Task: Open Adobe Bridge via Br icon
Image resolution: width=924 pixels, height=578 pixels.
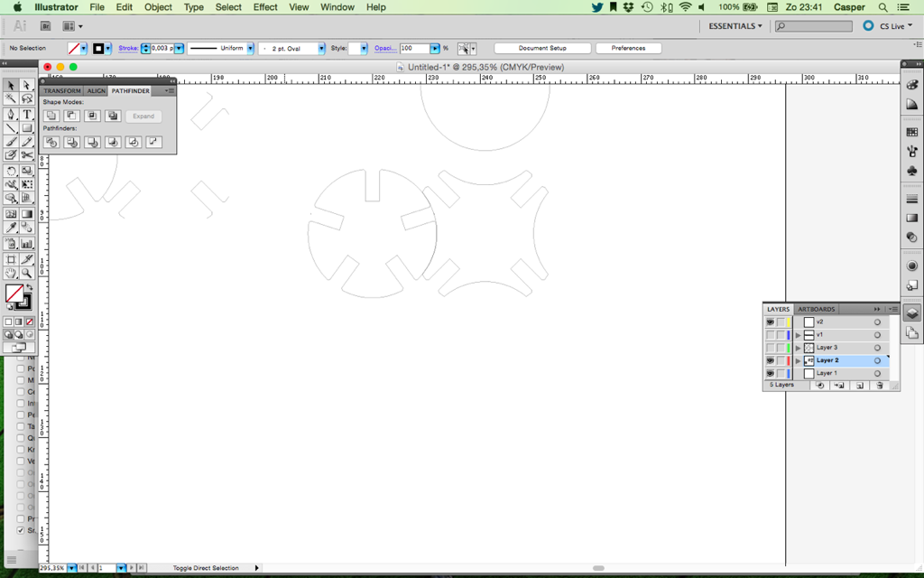Action: coord(45,26)
